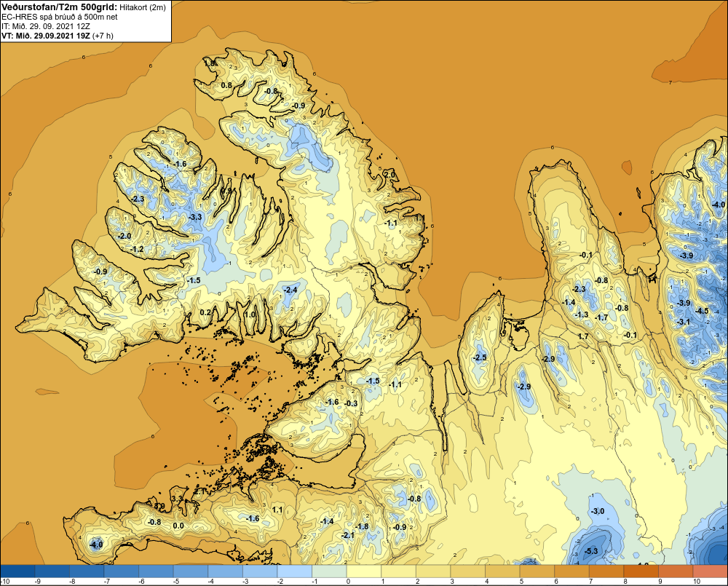Click the -3.3 temperature label
728x586 pixels.
click(x=195, y=217)
